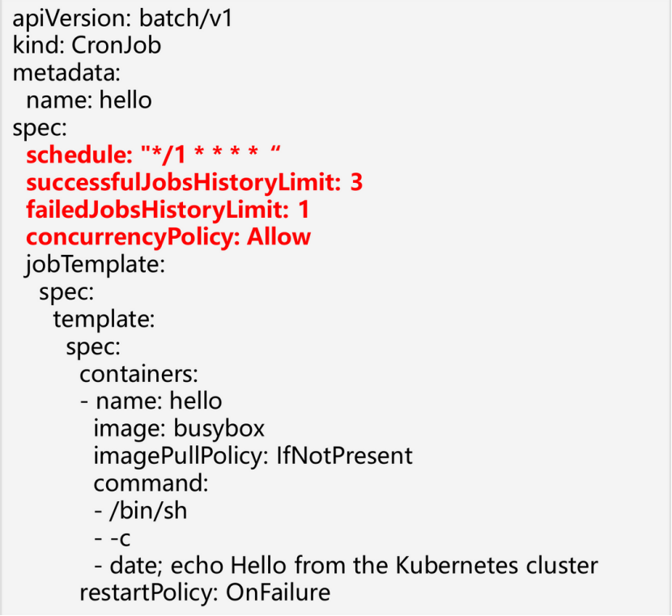Click the 'restartPolicy: OnFailure' line
Screen dimensions: 672x616
tap(205, 593)
